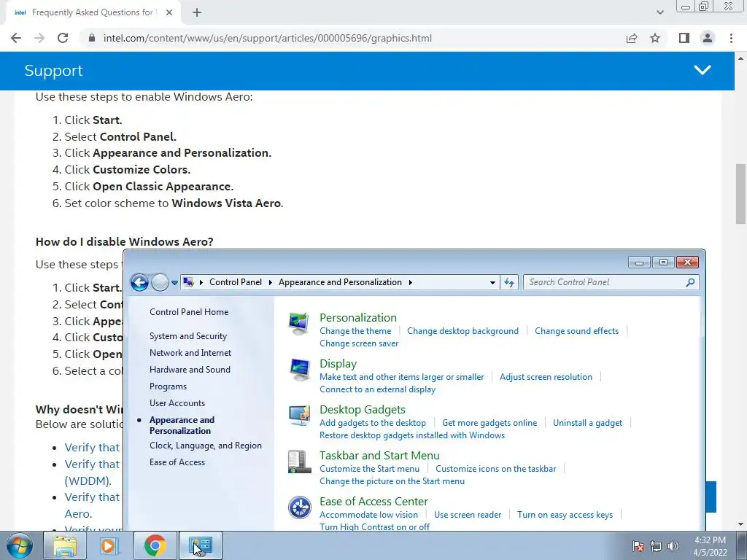The width and height of the screenshot is (747, 560).
Task: Click Change screen saver
Action: [359, 343]
